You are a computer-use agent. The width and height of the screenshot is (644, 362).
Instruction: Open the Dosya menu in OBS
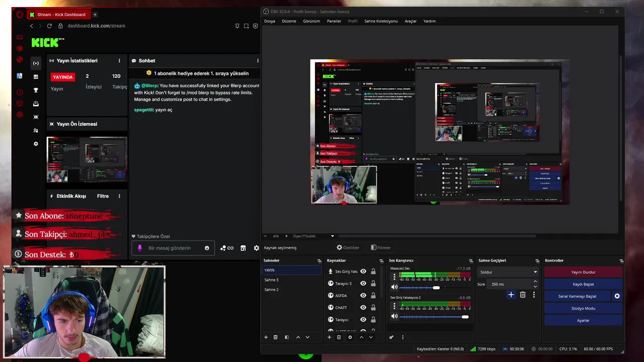coord(270,21)
